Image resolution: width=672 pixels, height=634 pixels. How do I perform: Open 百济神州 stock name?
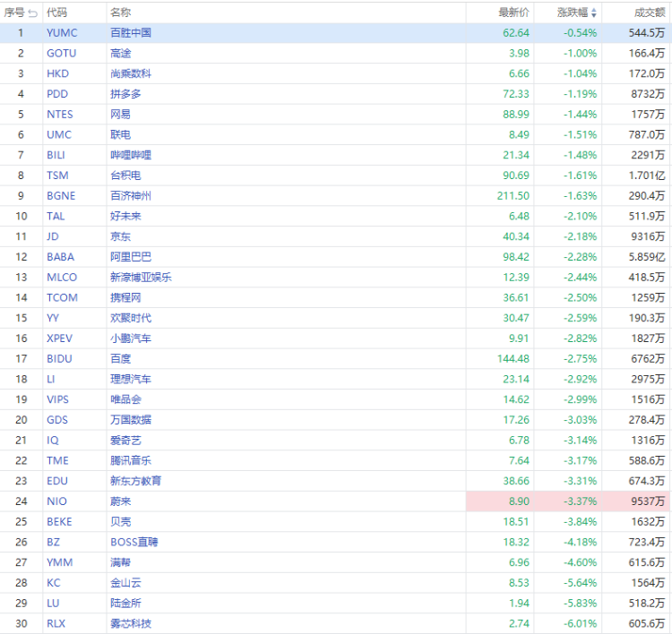131,196
